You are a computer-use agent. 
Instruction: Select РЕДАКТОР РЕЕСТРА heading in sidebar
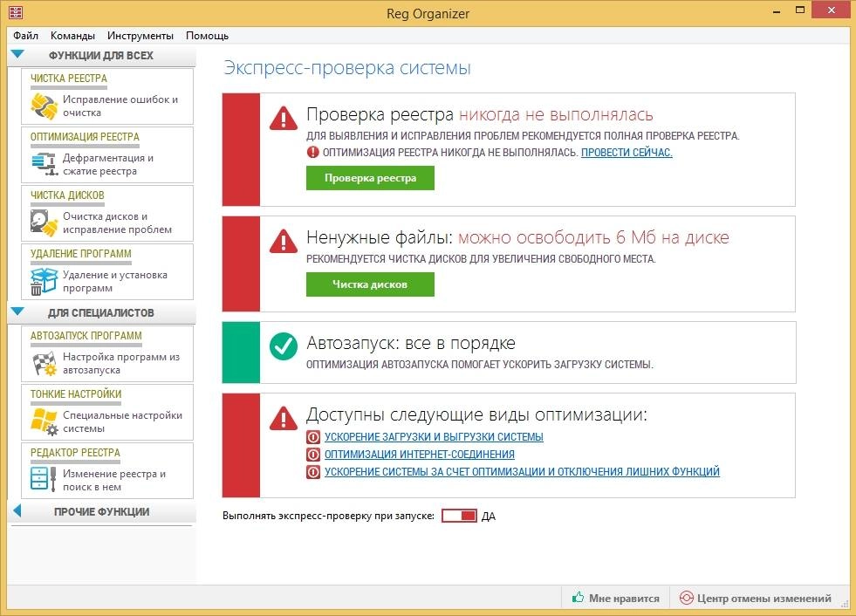tap(75, 453)
